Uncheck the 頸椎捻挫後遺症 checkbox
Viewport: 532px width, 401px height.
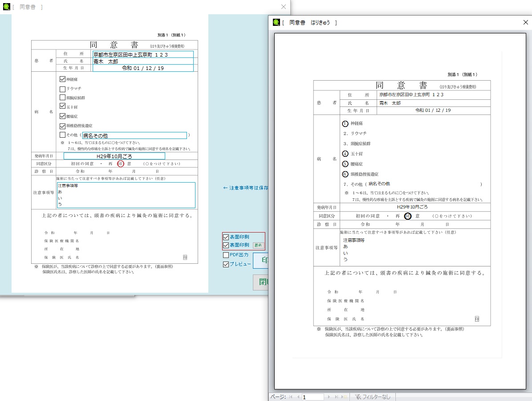coord(62,126)
